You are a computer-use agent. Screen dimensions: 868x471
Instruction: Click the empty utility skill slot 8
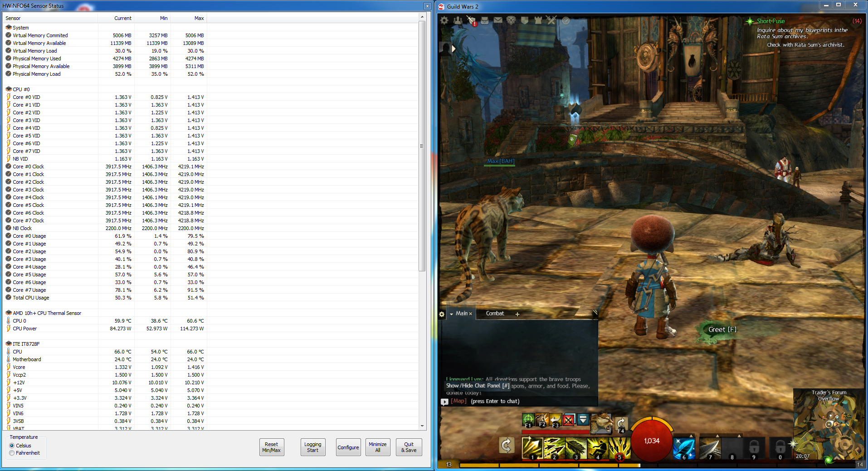pyautogui.click(x=731, y=448)
